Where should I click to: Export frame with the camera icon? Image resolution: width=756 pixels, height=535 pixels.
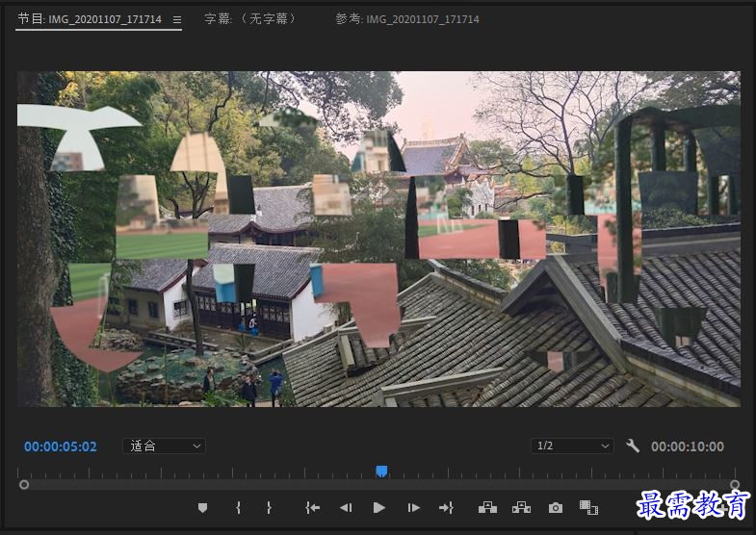point(556,507)
